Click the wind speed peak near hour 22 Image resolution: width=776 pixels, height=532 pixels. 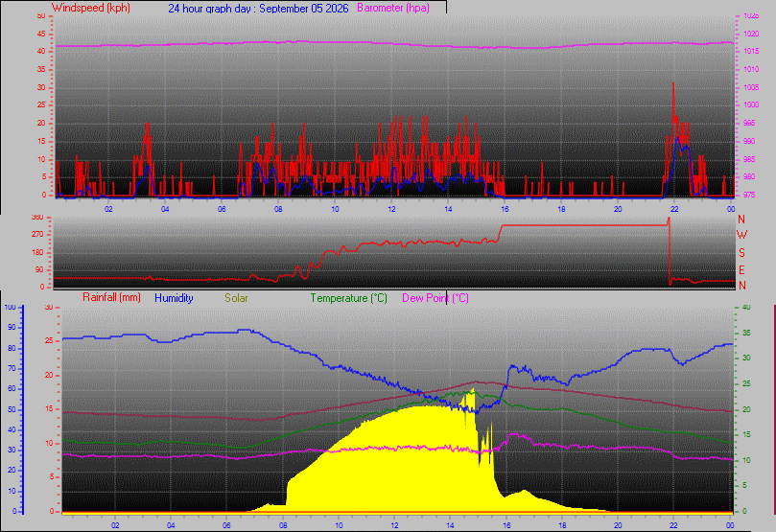(x=673, y=84)
